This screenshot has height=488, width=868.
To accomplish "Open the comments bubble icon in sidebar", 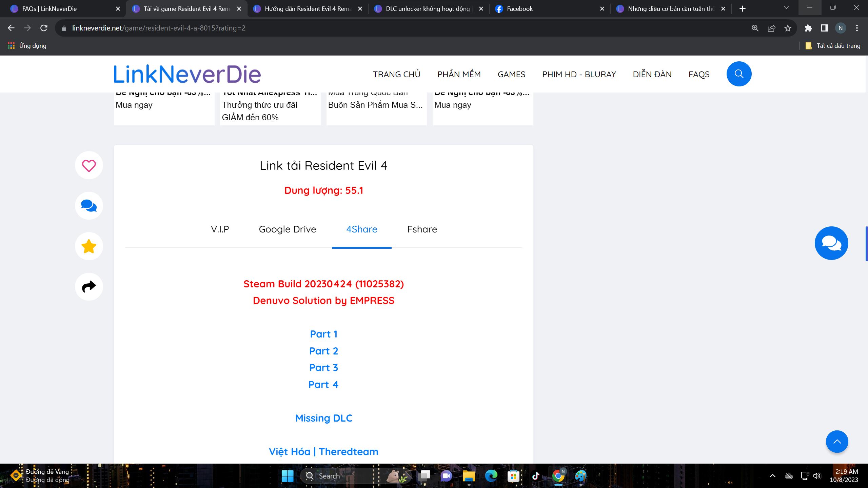I will (88, 205).
